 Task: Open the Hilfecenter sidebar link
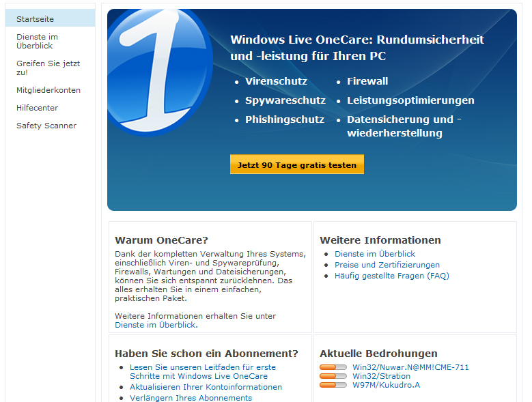click(37, 108)
